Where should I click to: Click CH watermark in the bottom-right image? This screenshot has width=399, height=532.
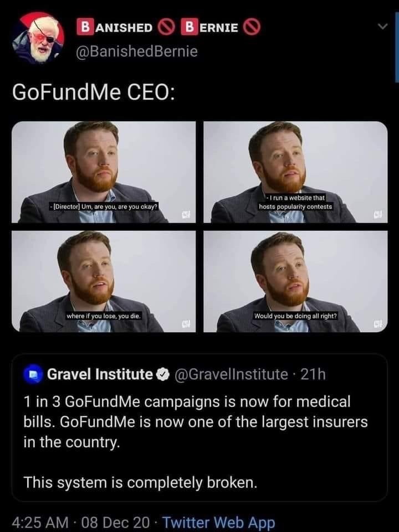tap(377, 323)
